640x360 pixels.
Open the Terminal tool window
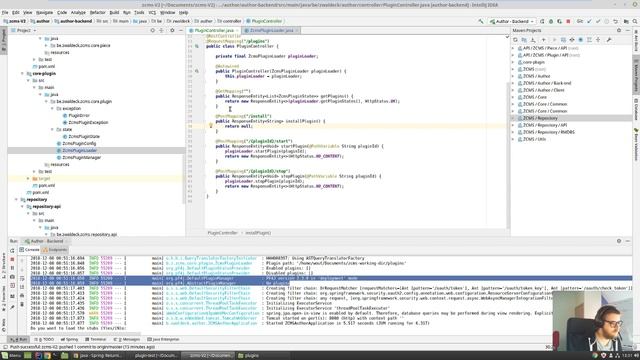pos(96,340)
